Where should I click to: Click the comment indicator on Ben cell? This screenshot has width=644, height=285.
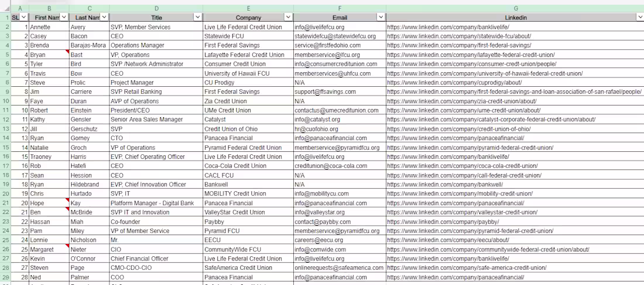pyautogui.click(x=67, y=210)
